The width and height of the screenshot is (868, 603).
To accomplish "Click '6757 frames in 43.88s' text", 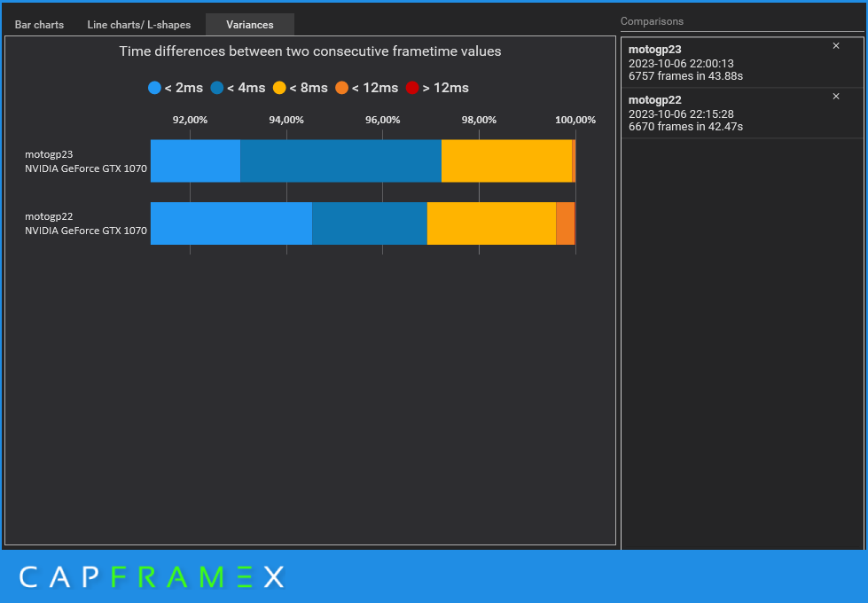I will 685,76.
